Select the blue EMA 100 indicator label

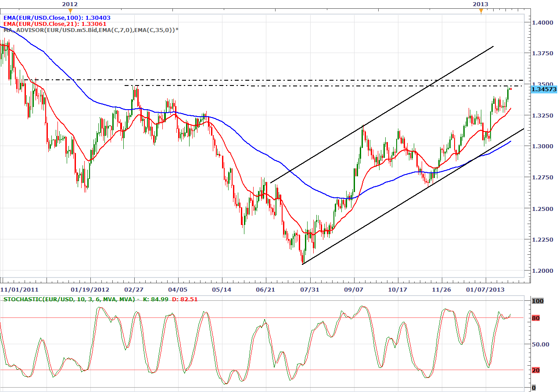pyautogui.click(x=57, y=18)
